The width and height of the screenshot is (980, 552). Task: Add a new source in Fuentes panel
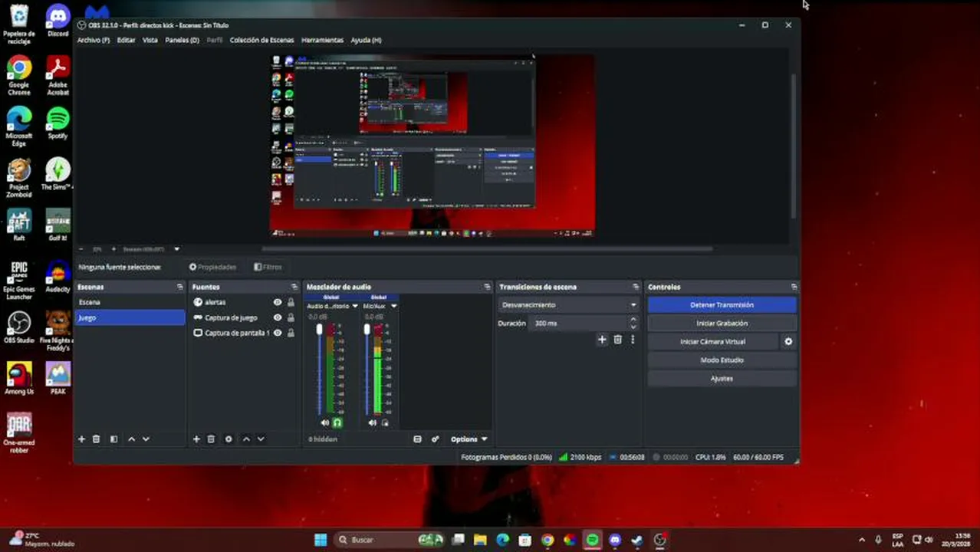[196, 439]
